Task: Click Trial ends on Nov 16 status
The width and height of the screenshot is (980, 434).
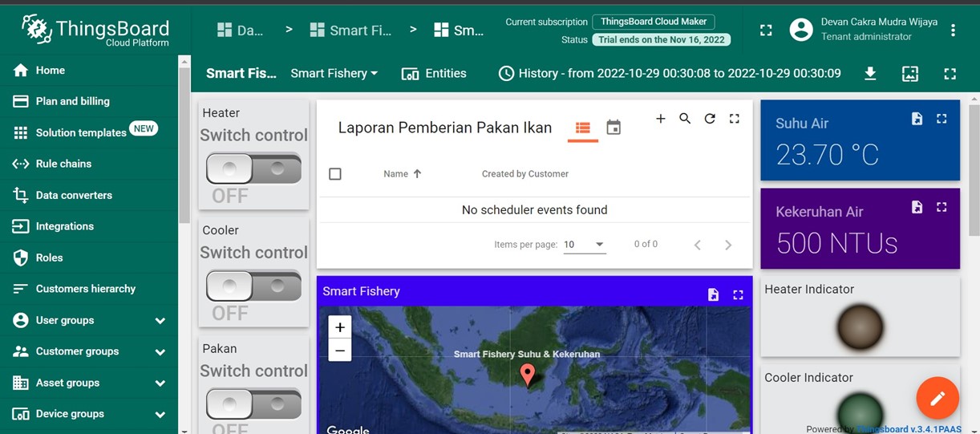Action: point(662,39)
